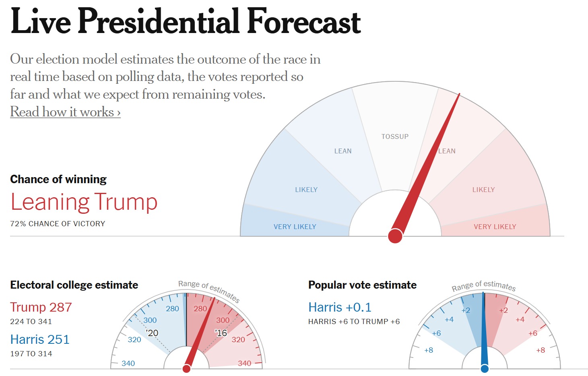Viewport: 588px width, 376px height.
Task: Click the 'Harris 251' electoral estimate
Action: pos(40,339)
